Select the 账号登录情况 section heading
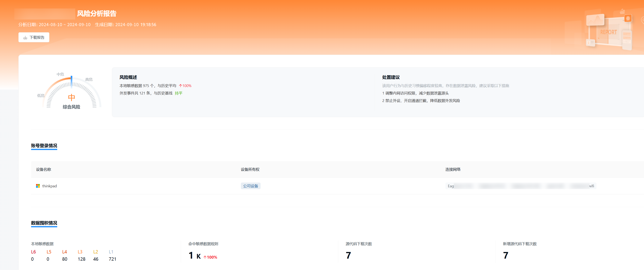The height and width of the screenshot is (270, 644). click(44, 146)
